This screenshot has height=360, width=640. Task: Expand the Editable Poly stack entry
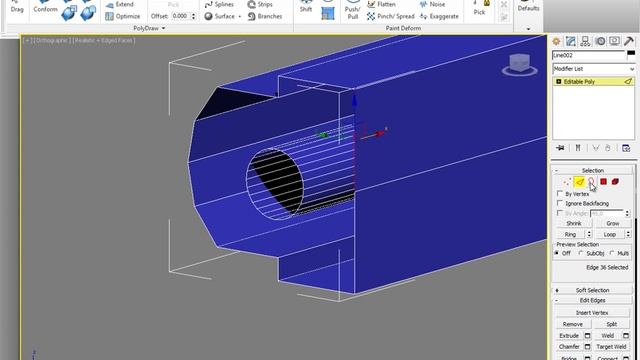(x=558, y=82)
